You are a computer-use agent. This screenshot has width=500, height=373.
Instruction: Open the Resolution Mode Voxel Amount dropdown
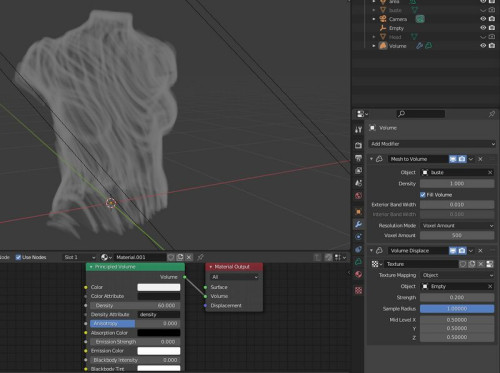tap(457, 226)
